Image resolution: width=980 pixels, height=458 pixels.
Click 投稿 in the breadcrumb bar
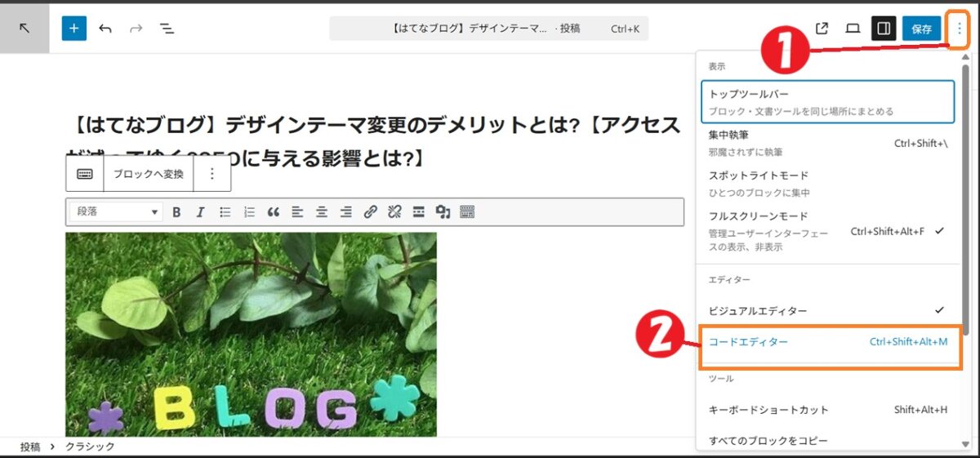coord(30,447)
